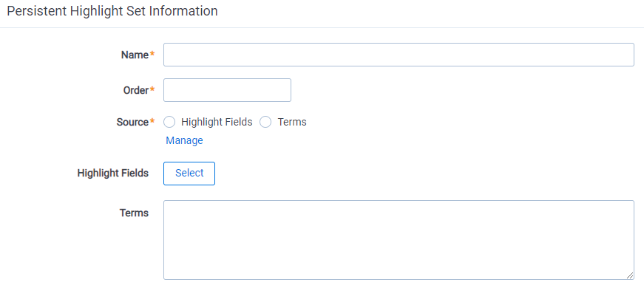Click the Select button for Highlight Fields
The height and width of the screenshot is (288, 644).
point(189,173)
